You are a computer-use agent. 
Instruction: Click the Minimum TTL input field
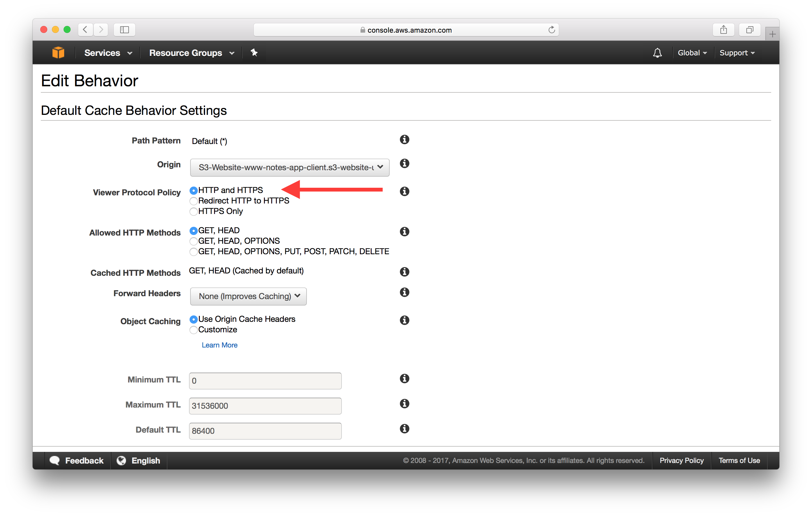[x=265, y=381]
